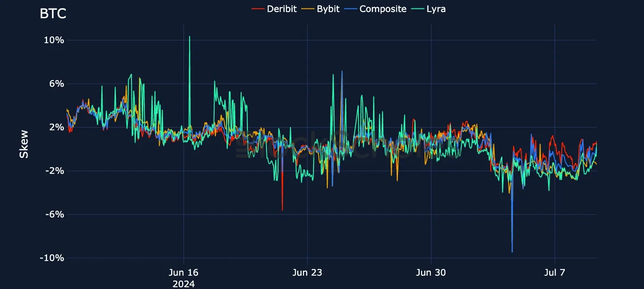This screenshot has width=644, height=289.
Task: Click the red Deribit legend line swatch
Action: tap(258, 9)
